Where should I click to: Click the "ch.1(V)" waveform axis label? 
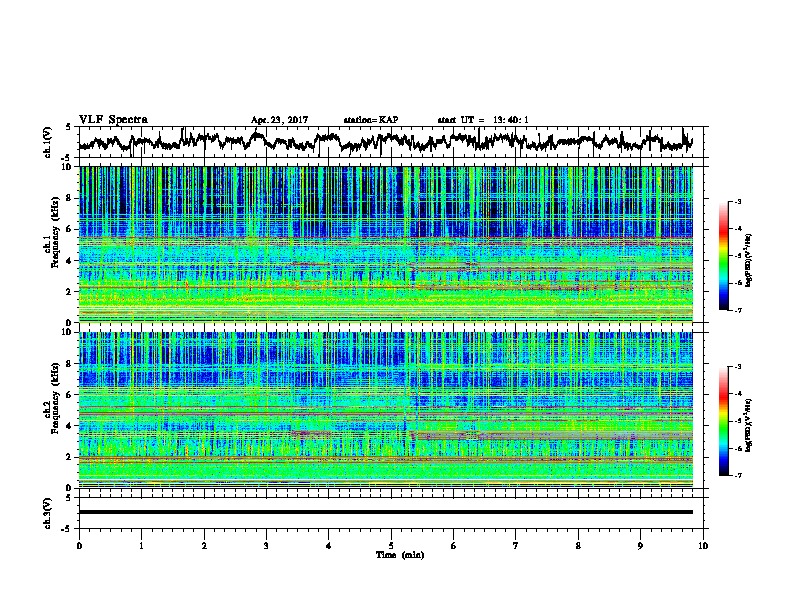pos(48,142)
